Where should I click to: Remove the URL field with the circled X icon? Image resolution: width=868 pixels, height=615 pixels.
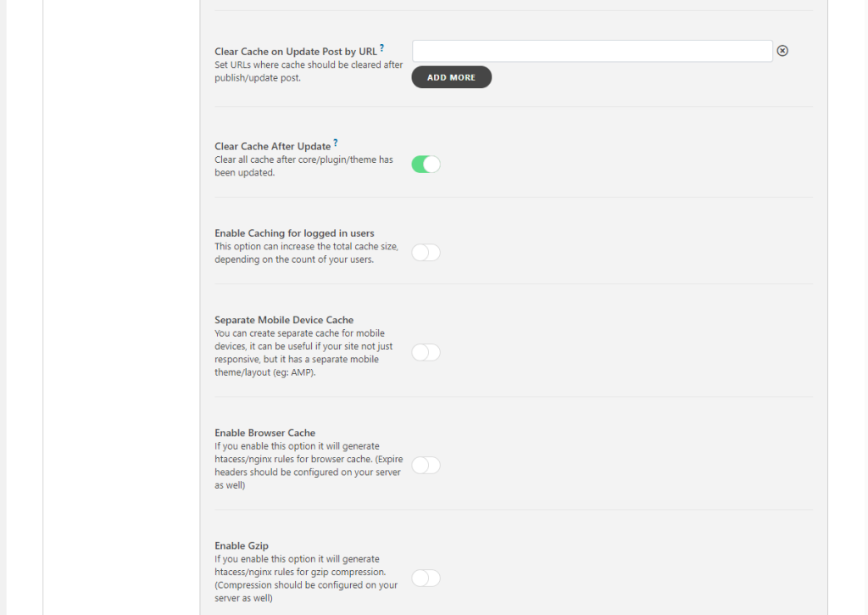(x=782, y=51)
